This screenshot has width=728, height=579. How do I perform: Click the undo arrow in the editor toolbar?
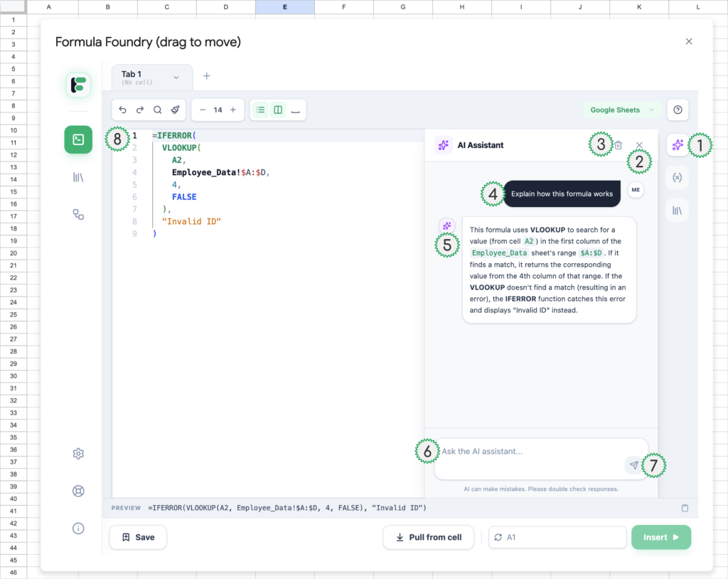pyautogui.click(x=123, y=110)
